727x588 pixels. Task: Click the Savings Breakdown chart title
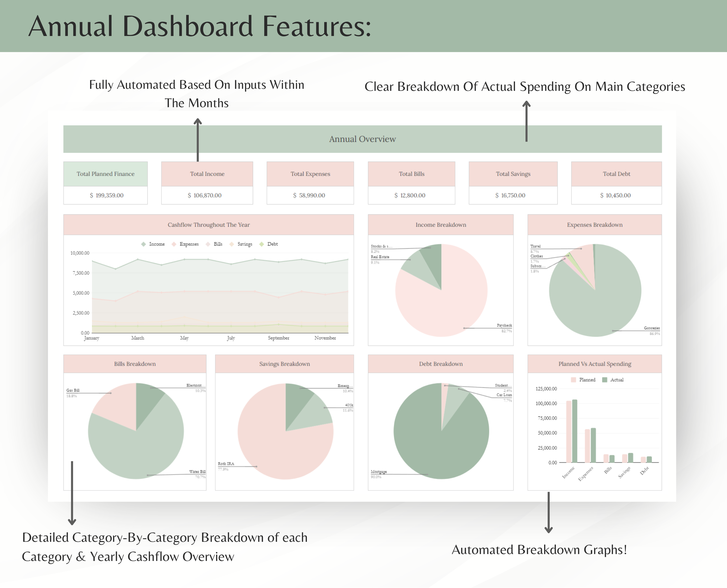(285, 364)
